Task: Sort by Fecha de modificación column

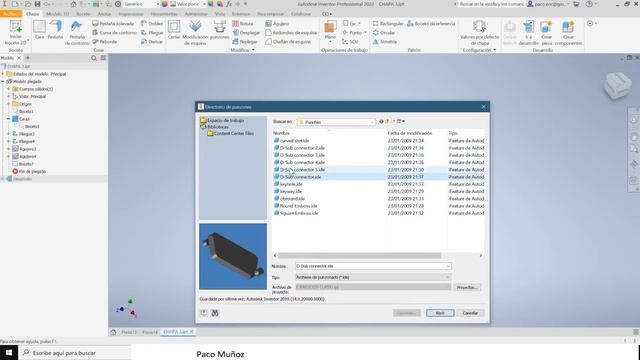Action: tap(410, 133)
